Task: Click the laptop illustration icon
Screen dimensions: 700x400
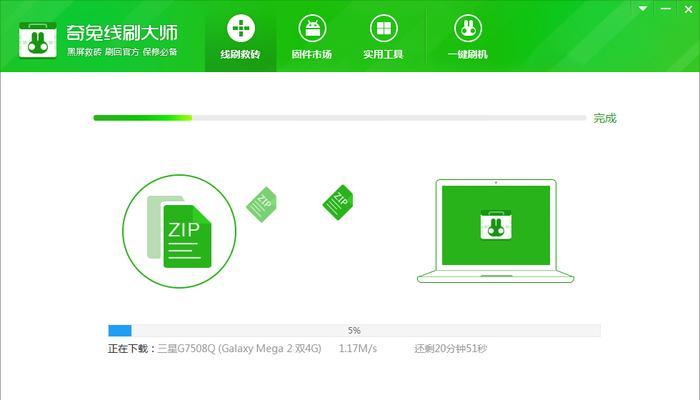Action: 496,231
